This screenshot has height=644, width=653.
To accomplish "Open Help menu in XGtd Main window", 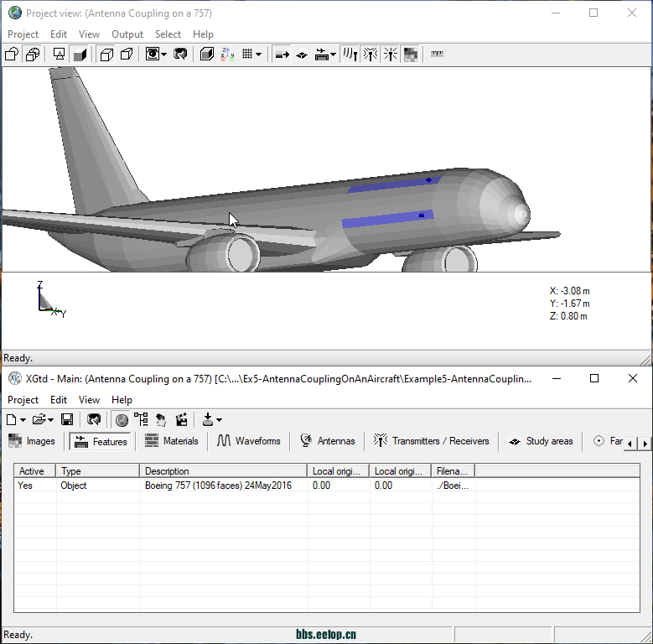I will [x=122, y=400].
